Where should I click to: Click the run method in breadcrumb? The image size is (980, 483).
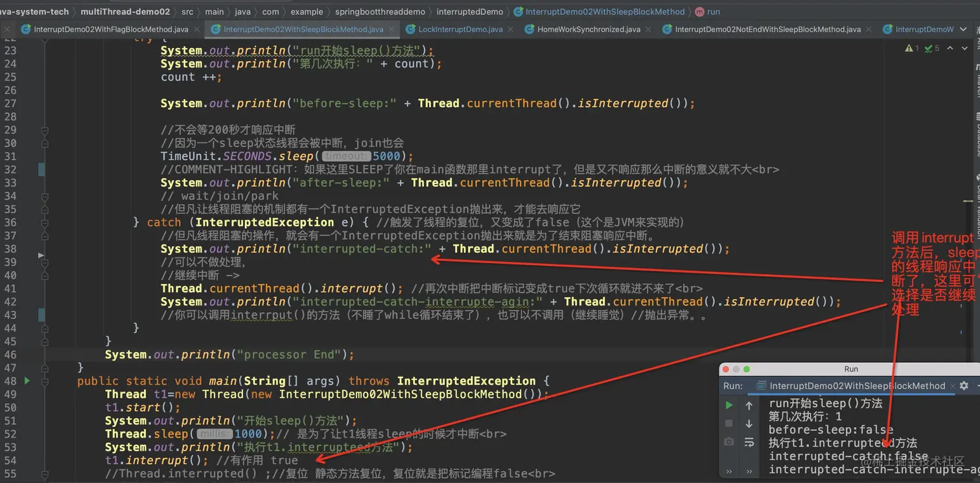(x=708, y=12)
